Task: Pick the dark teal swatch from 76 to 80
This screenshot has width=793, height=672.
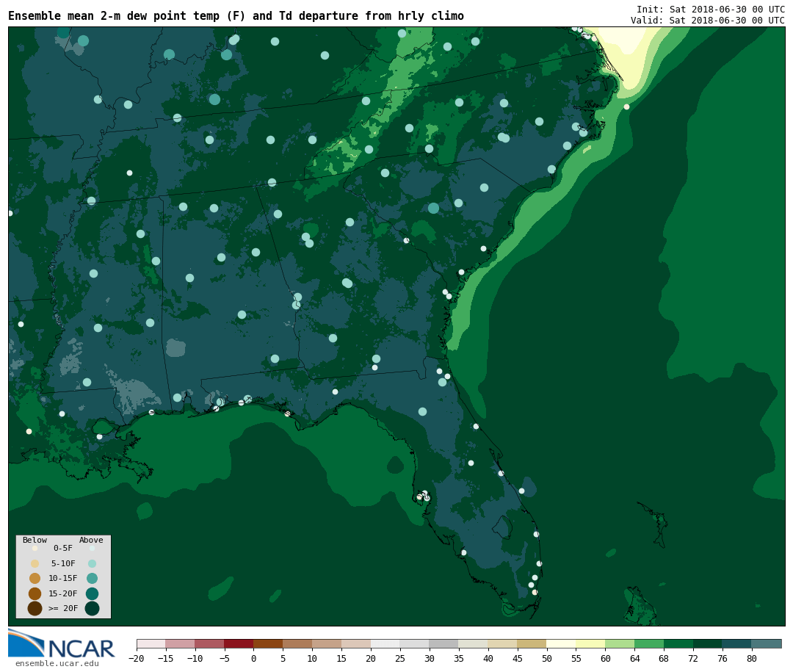Action: coord(737,643)
